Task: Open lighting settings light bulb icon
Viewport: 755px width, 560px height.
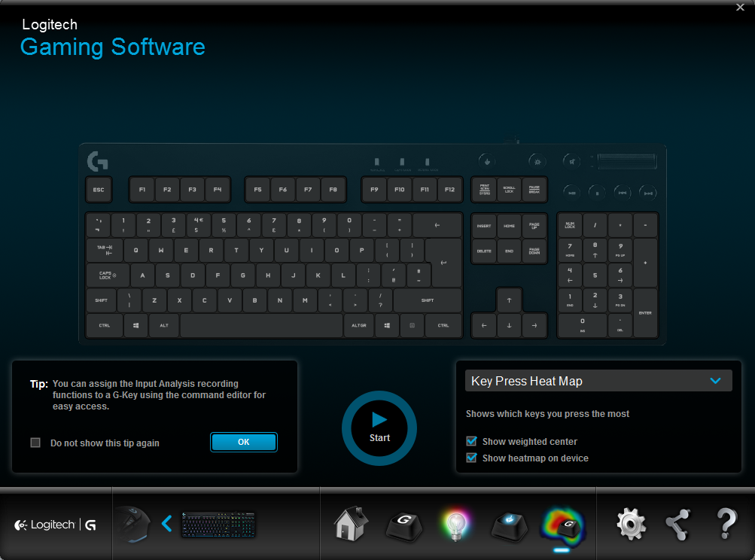Action: [x=455, y=525]
